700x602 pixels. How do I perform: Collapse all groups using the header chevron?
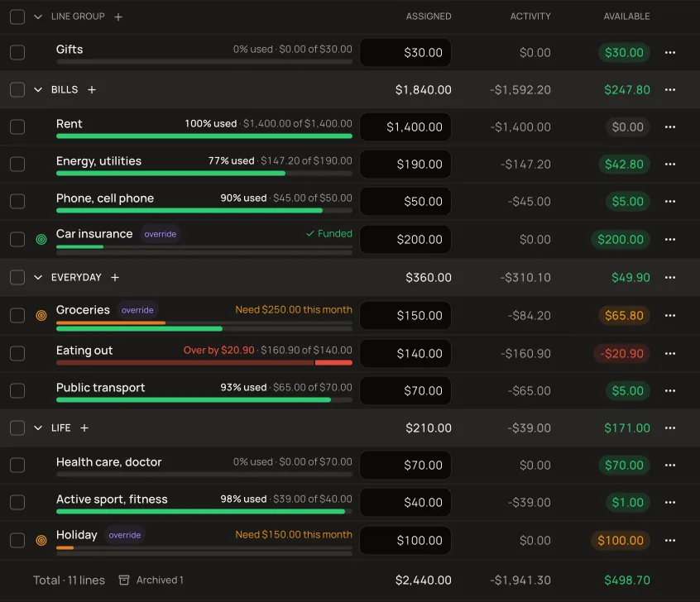tap(38, 17)
